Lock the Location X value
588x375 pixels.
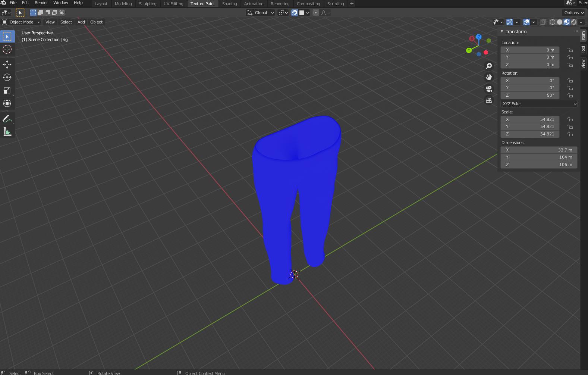(x=570, y=50)
